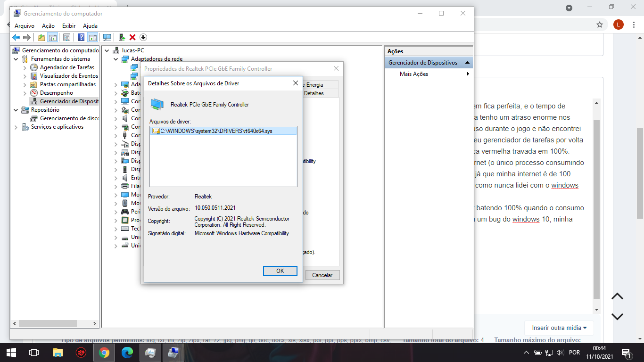Viewport: 644px width, 362px height.
Task: Click the down chevron on the browser page
Action: point(617,316)
